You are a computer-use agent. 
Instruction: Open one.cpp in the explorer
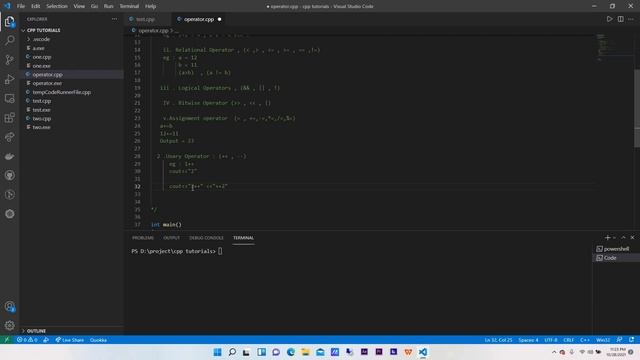point(72,57)
